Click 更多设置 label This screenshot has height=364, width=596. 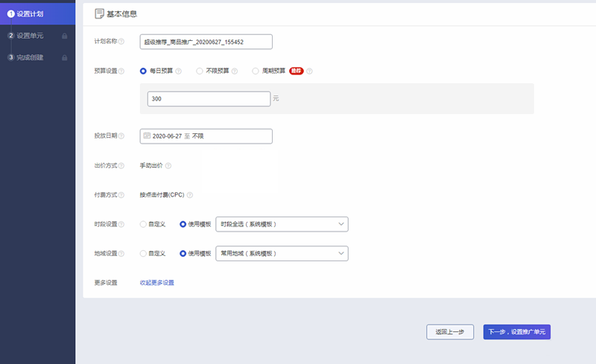(x=106, y=283)
